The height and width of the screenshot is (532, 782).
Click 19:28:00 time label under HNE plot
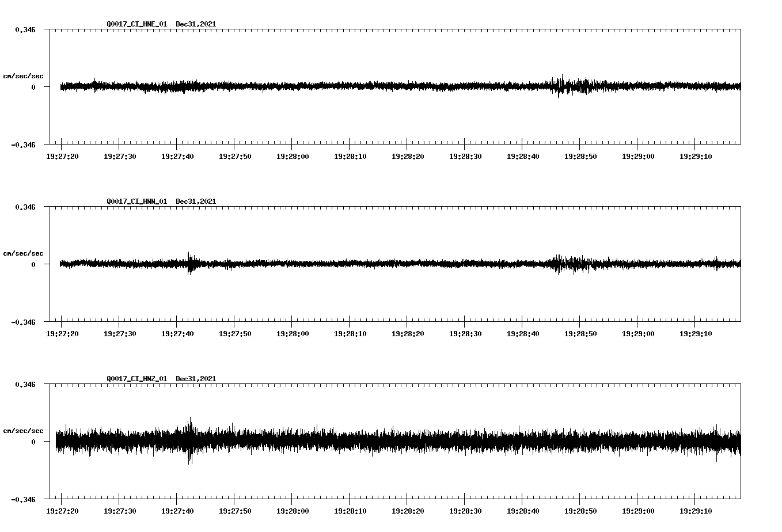[x=293, y=157]
